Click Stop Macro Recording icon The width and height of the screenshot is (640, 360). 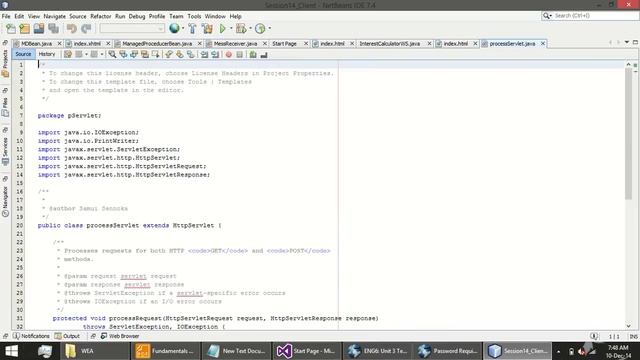pyautogui.click(x=240, y=54)
